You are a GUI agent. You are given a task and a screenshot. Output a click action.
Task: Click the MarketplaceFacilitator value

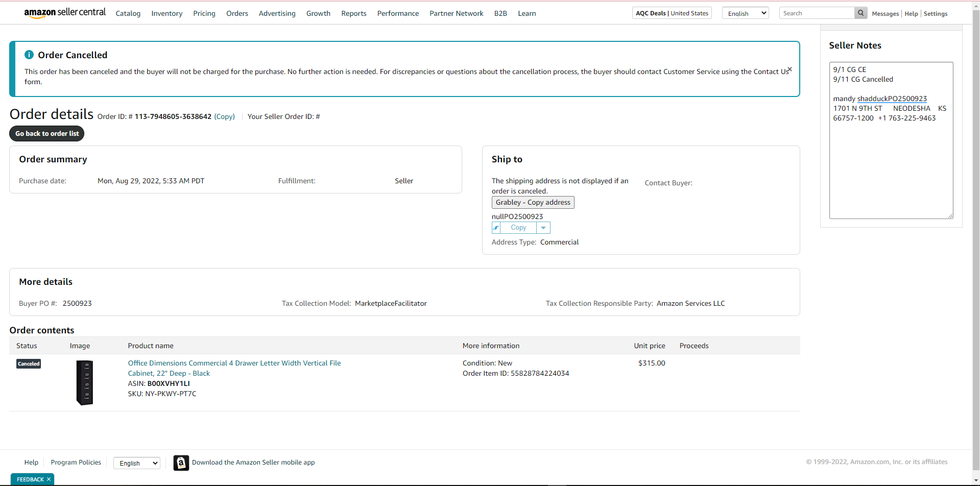point(391,303)
